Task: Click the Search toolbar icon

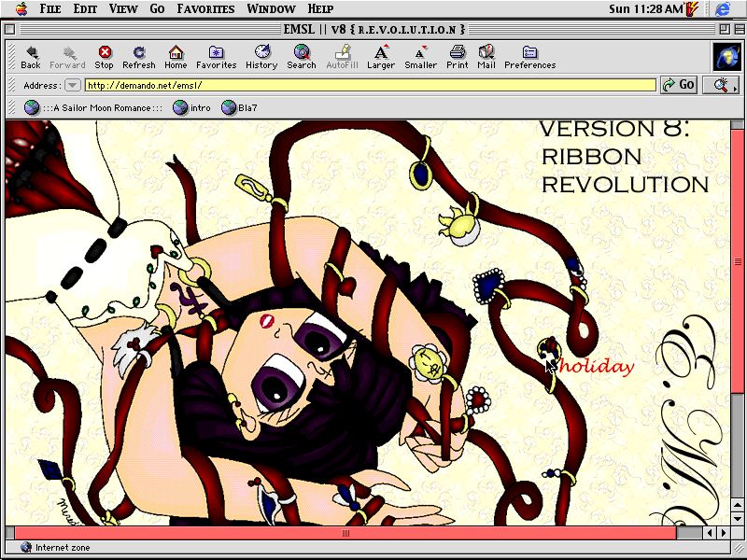Action: (302, 55)
